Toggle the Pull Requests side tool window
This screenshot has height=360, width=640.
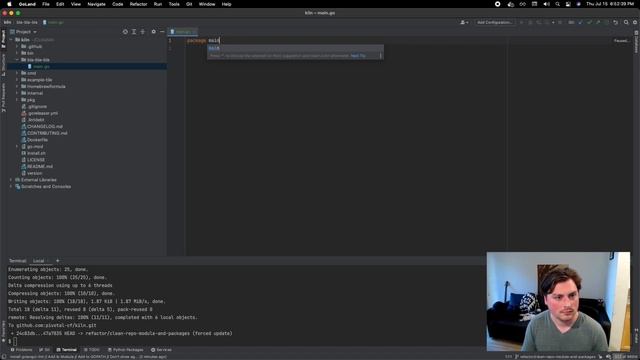tap(3, 98)
